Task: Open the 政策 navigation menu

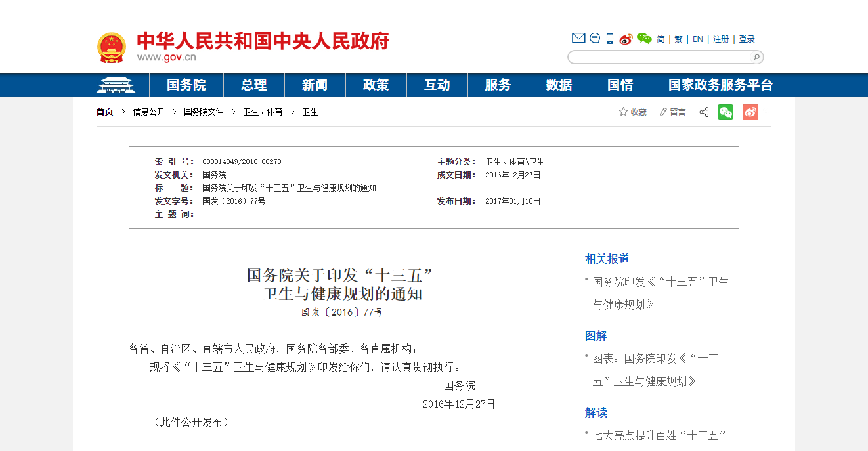Action: [x=376, y=85]
